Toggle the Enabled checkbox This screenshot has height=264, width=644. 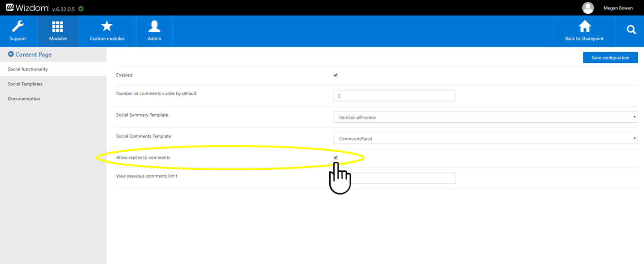tap(336, 75)
